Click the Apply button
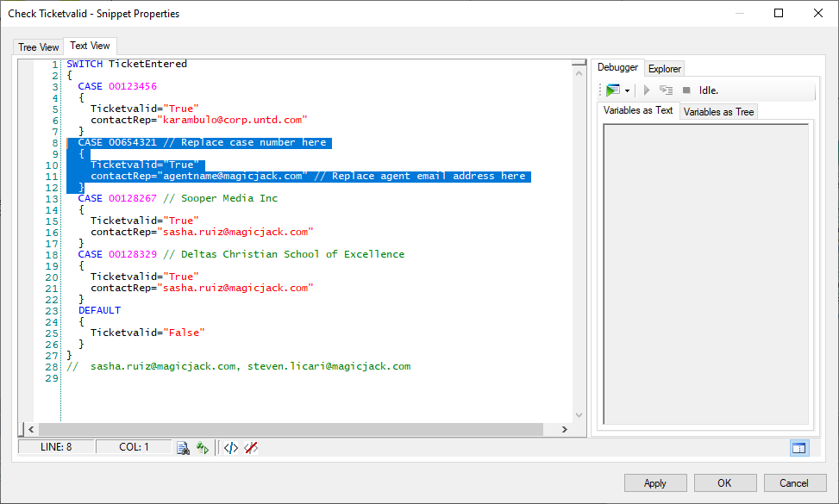Image resolution: width=839 pixels, height=504 pixels. (x=655, y=483)
